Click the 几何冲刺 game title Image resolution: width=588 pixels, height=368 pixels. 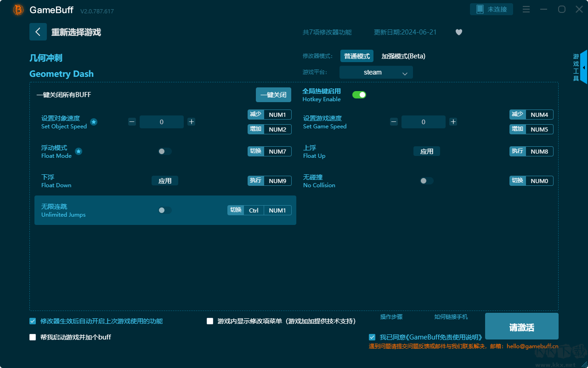(46, 58)
